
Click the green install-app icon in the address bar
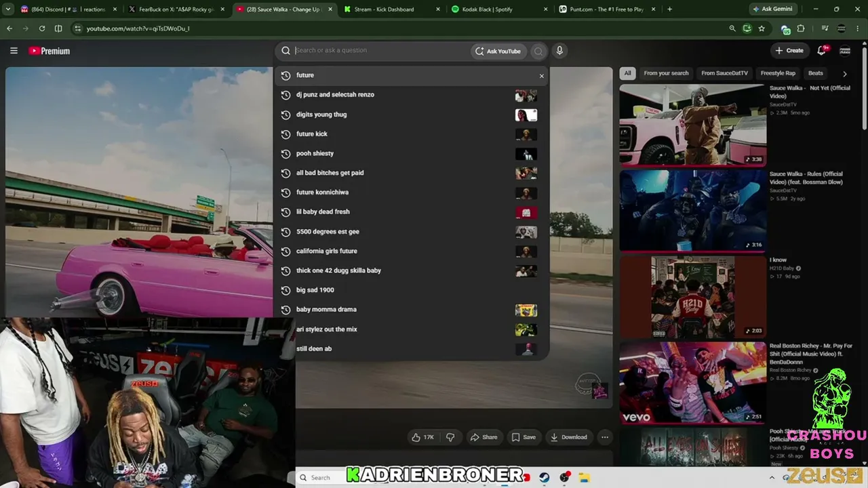pos(747,28)
